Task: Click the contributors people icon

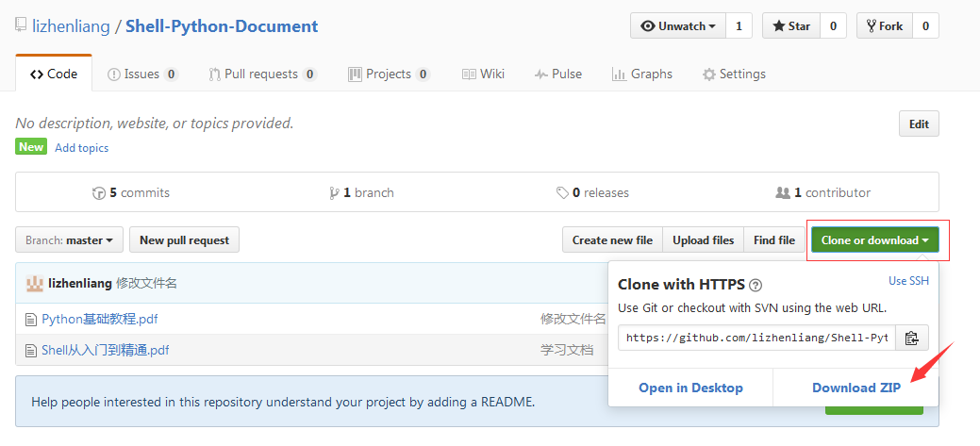Action: point(782,192)
